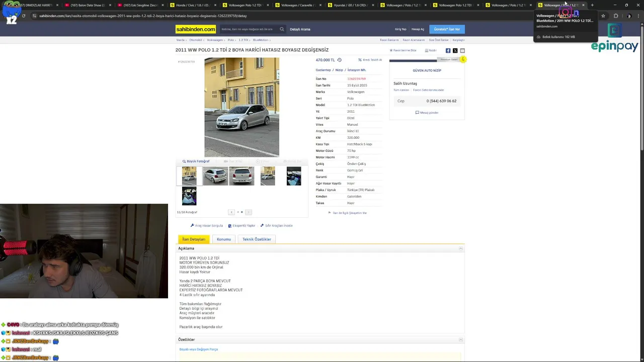Open the Teknik Özellikler tab

pos(257,239)
